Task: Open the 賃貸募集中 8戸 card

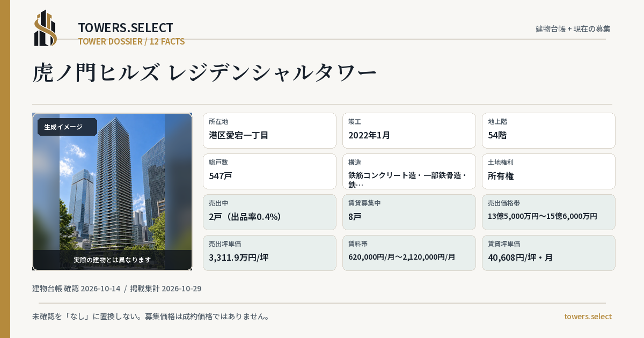Action: point(409,212)
